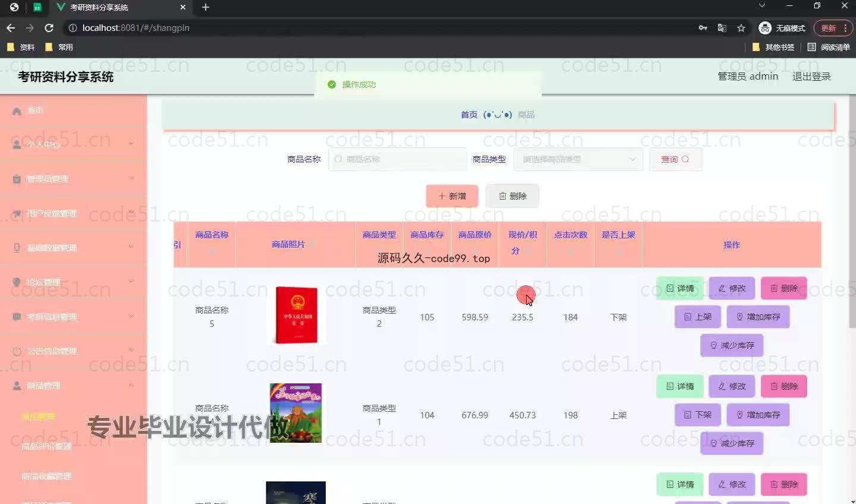The image size is (856, 504).
Task: Open the 阅读清单 reading list
Action: click(x=829, y=47)
